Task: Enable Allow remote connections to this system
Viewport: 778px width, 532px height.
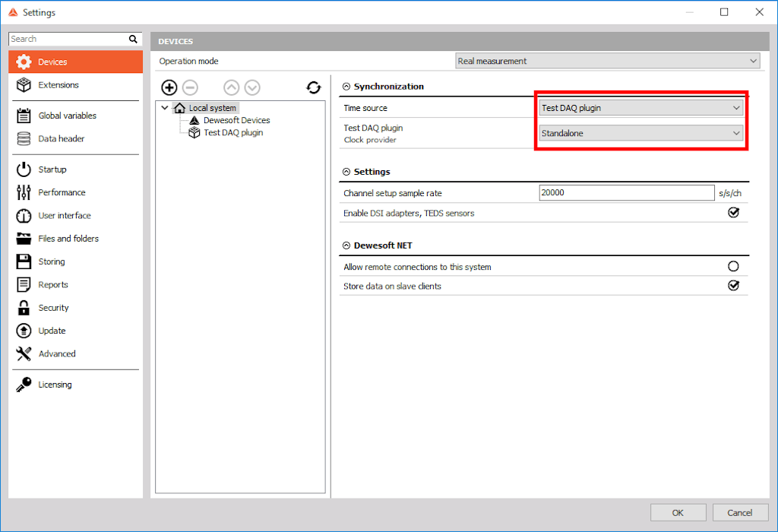Action: pyautogui.click(x=733, y=267)
